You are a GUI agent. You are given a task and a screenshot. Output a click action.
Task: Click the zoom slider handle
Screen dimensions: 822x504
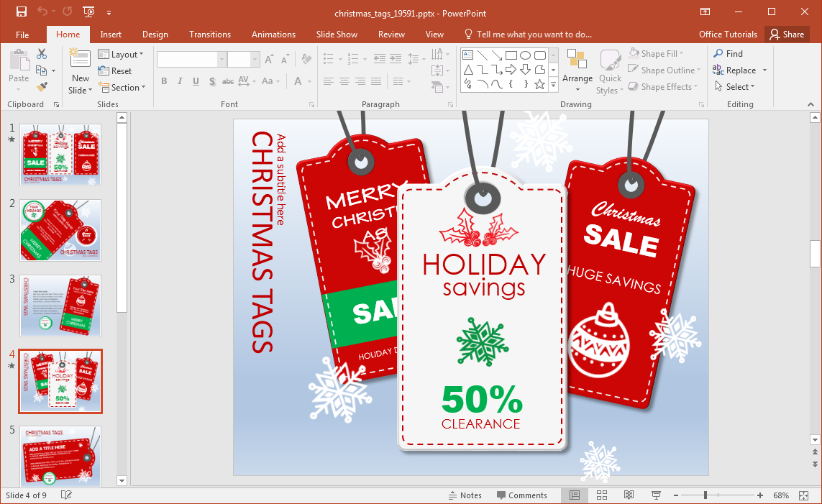(x=705, y=495)
